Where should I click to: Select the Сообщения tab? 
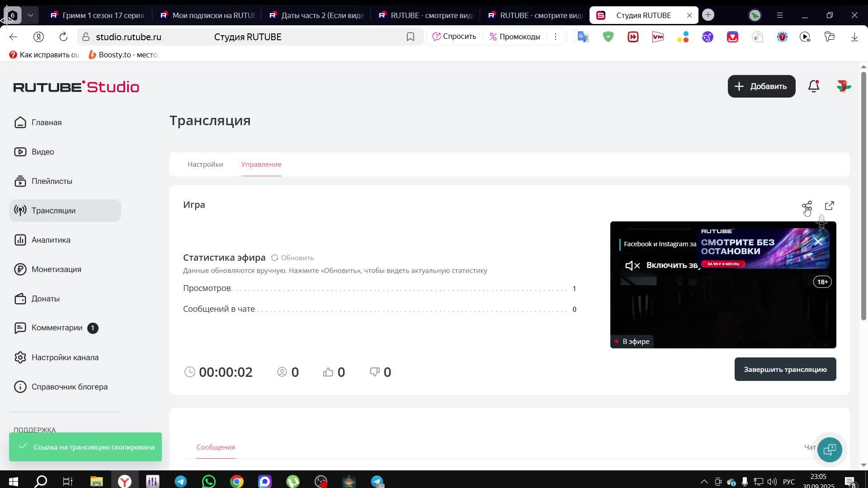point(216,447)
